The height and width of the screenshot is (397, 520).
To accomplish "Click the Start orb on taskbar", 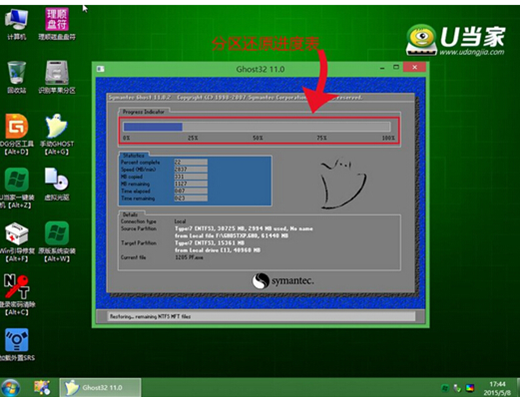I will tap(10, 388).
